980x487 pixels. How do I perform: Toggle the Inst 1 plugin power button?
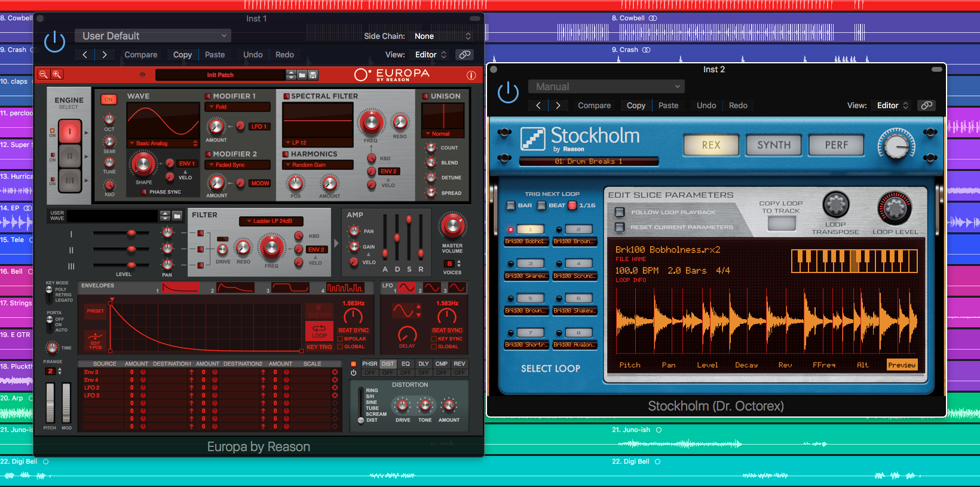[x=54, y=41]
